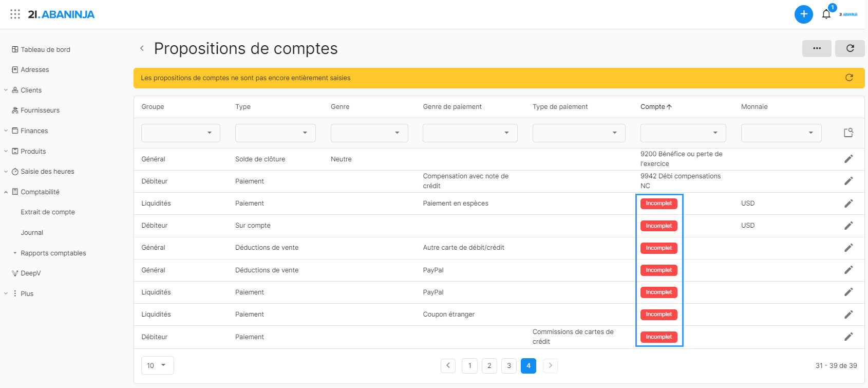Click the refresh button in page header
868x388 pixels.
850,48
